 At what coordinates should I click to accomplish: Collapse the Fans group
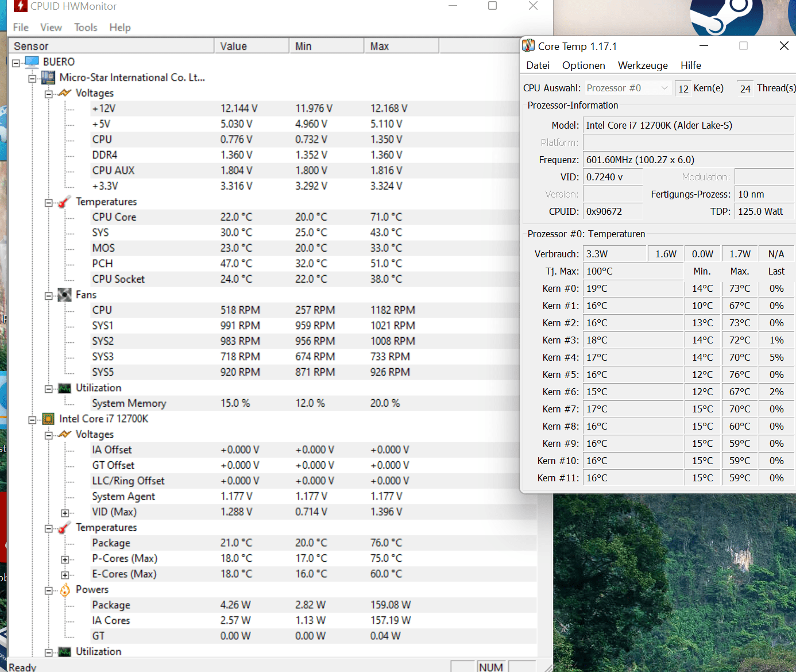click(x=49, y=295)
